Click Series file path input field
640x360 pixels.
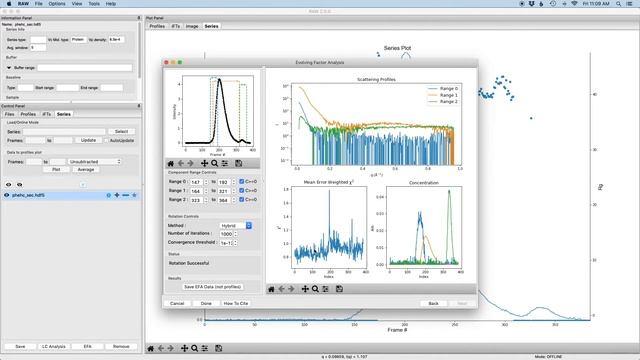point(64,131)
